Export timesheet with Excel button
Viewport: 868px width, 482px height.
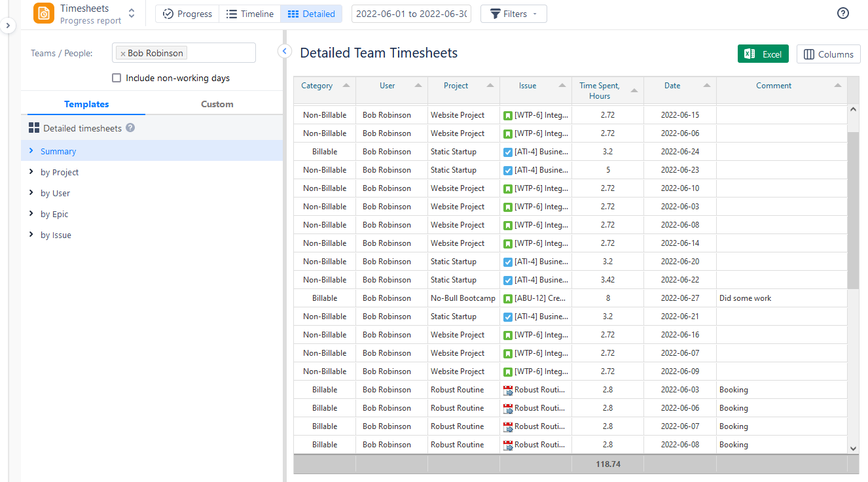click(x=763, y=54)
